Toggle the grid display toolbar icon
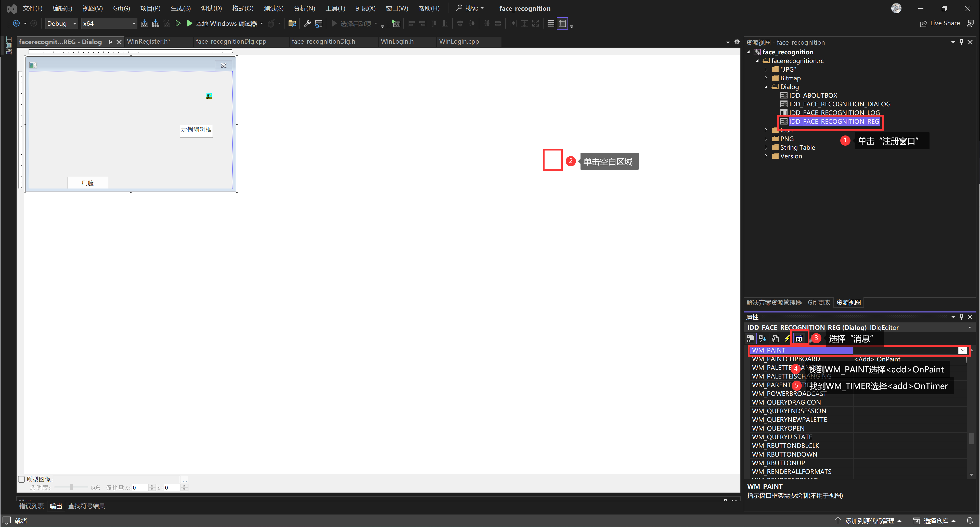 [x=550, y=24]
